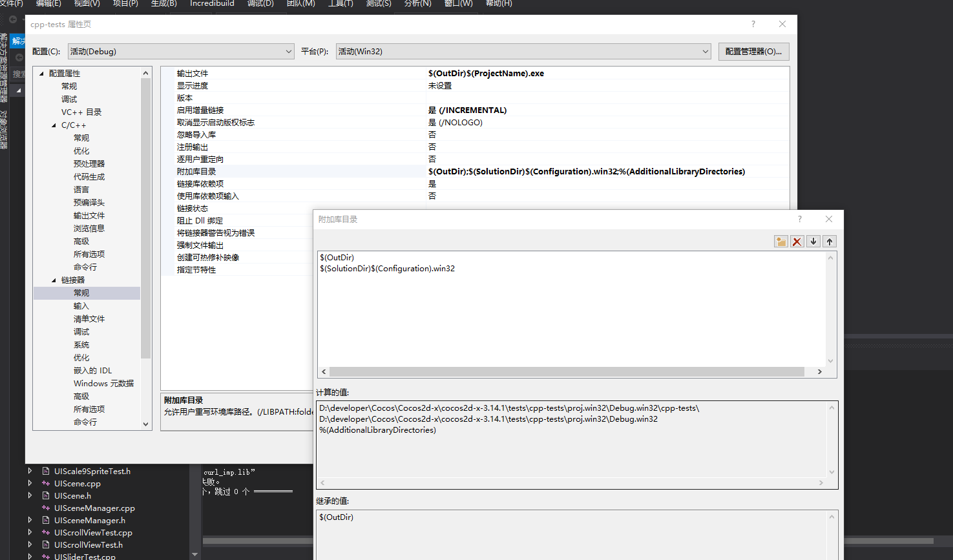Click the back navigation arrow in Visual Studio toolbar
This screenshot has width=953, height=560.
(13, 19)
